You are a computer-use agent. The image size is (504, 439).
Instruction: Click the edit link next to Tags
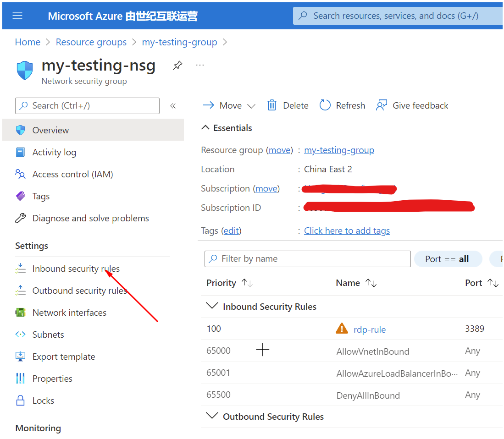tap(231, 230)
